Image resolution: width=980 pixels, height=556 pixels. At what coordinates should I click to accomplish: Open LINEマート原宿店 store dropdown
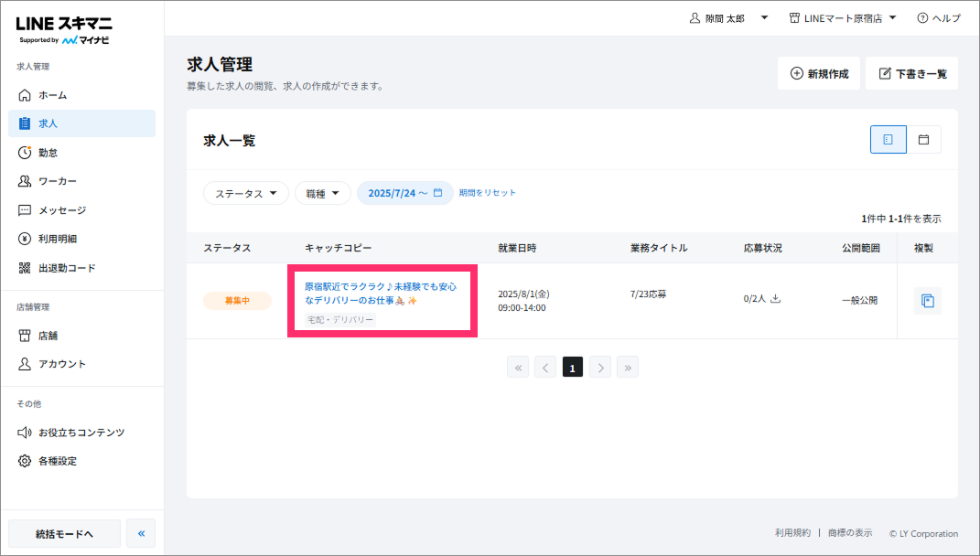tap(843, 18)
